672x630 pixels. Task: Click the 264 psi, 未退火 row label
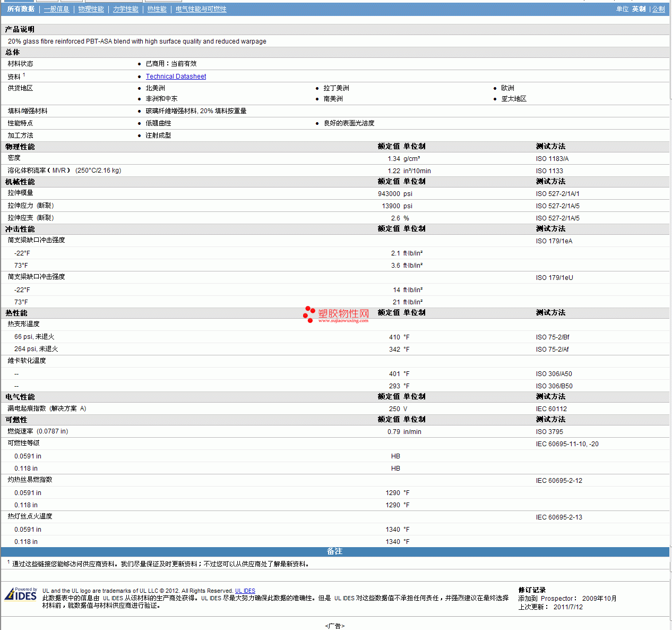(x=36, y=349)
